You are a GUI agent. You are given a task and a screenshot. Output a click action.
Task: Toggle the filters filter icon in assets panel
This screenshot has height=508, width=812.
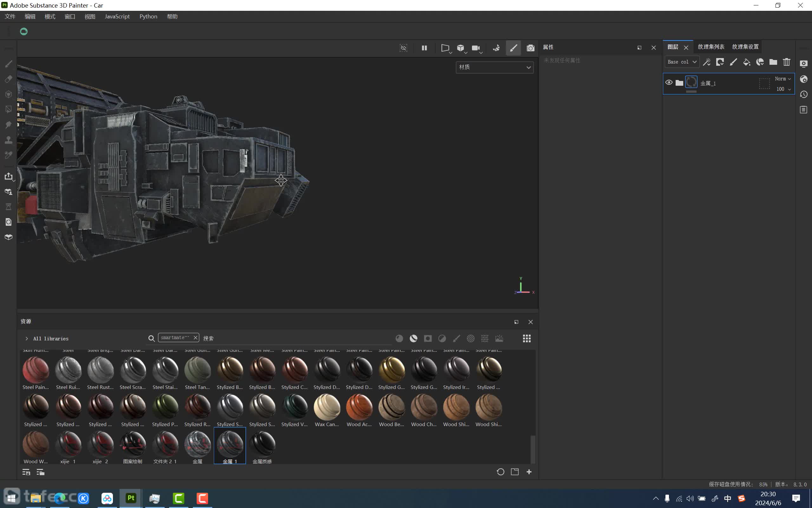coord(442,339)
